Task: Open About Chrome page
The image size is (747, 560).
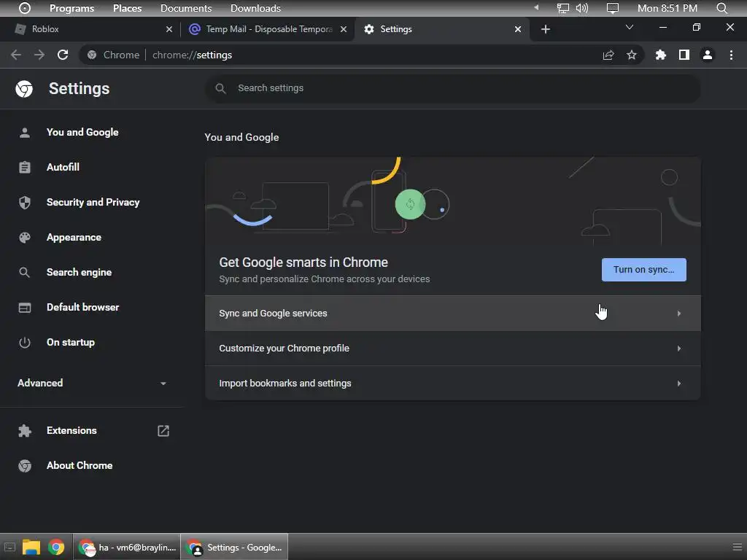Action: 80,466
